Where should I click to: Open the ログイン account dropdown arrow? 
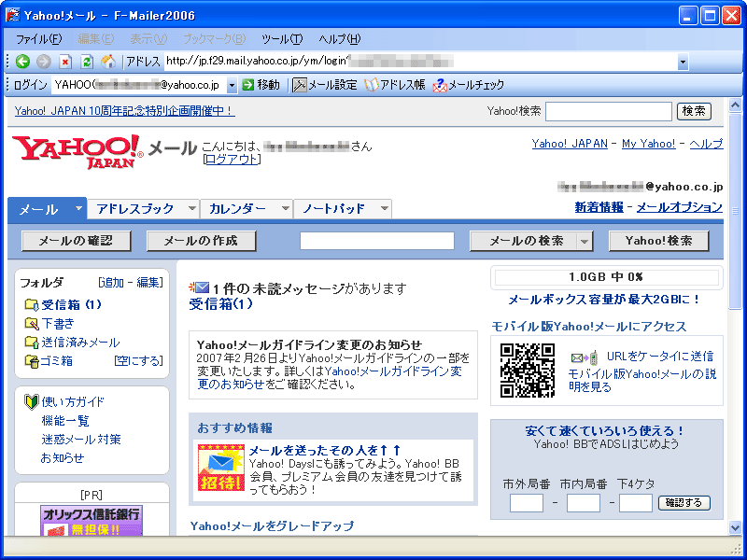pyautogui.click(x=232, y=86)
